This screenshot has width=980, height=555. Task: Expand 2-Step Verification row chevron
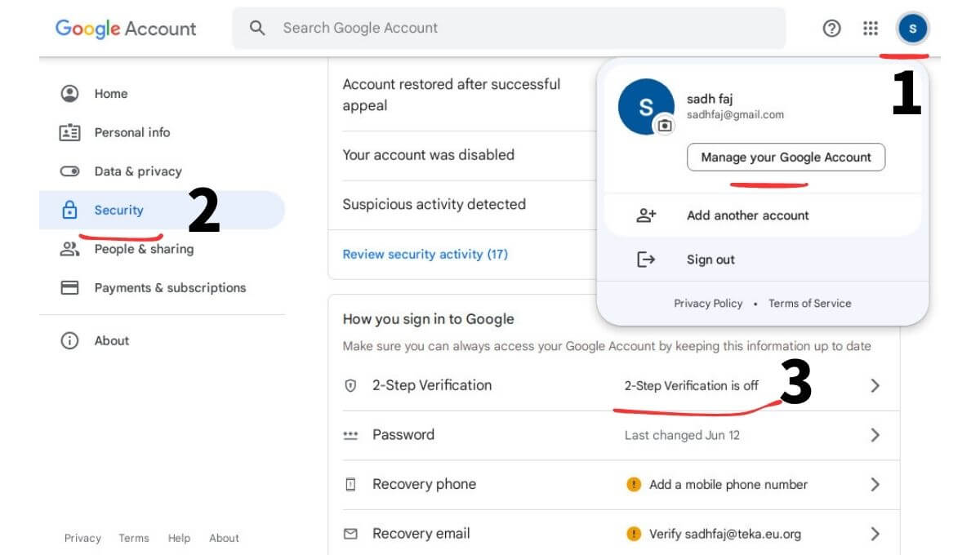[875, 385]
